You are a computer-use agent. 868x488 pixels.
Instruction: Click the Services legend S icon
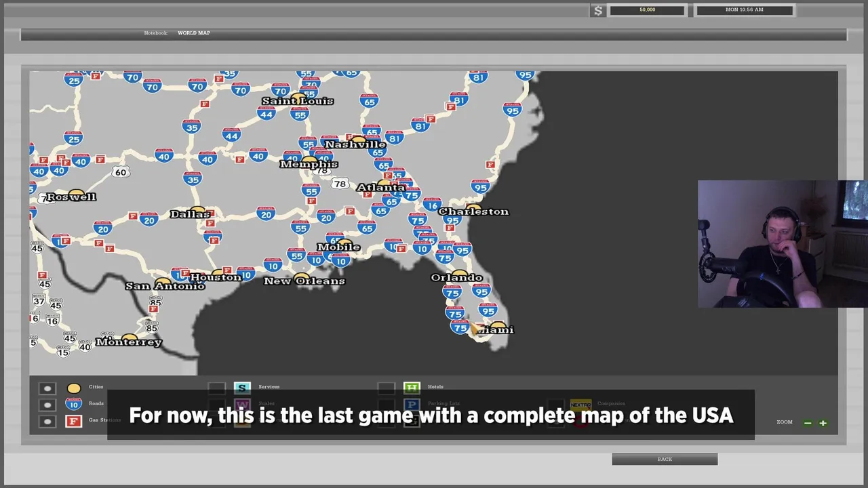242,388
